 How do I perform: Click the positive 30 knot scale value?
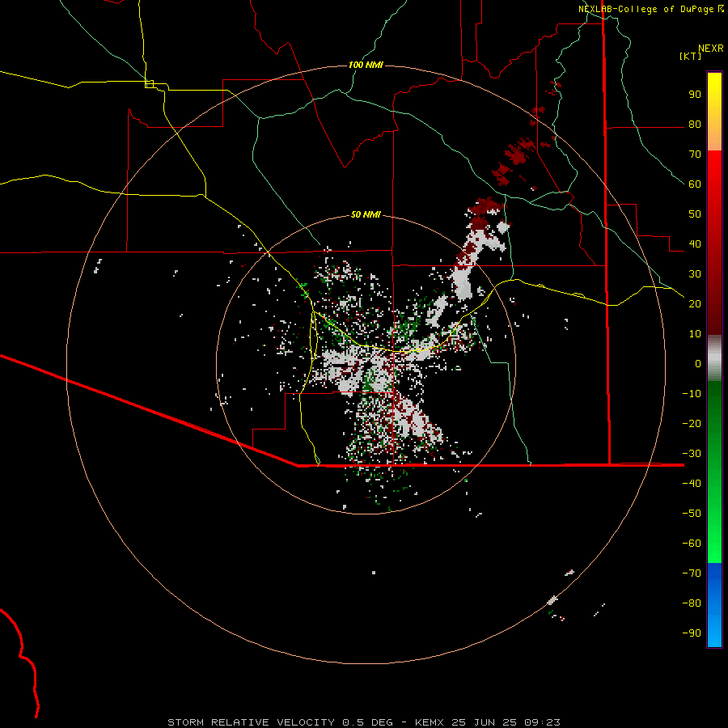(x=695, y=274)
